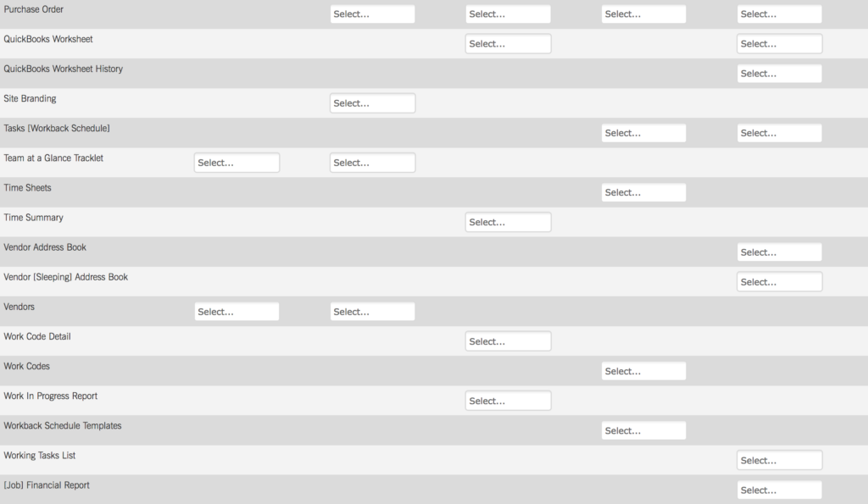This screenshot has height=504, width=868.
Task: Open the first QuickBooks Worksheet dropdown
Action: click(x=508, y=43)
